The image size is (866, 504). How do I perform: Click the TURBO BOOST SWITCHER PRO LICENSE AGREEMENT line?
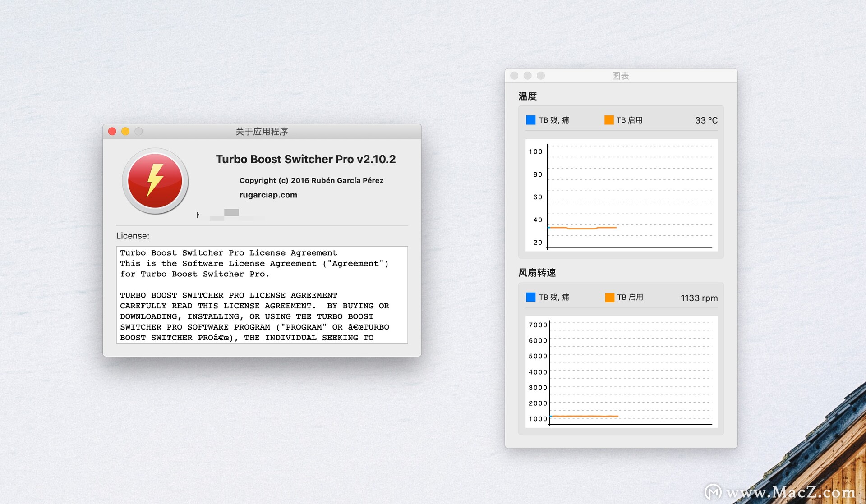click(229, 295)
